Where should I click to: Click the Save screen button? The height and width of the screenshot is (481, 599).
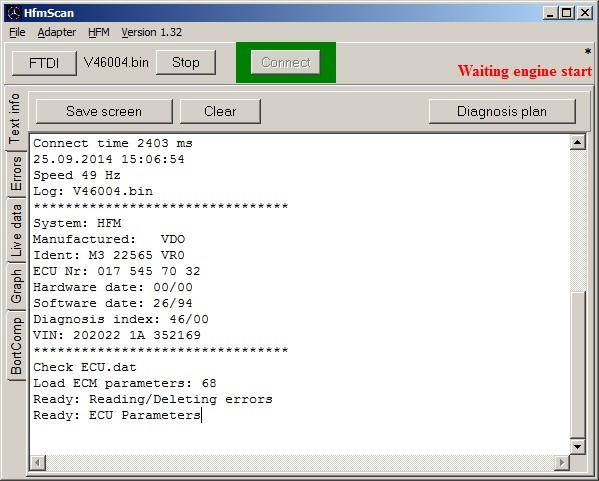pyautogui.click(x=104, y=112)
